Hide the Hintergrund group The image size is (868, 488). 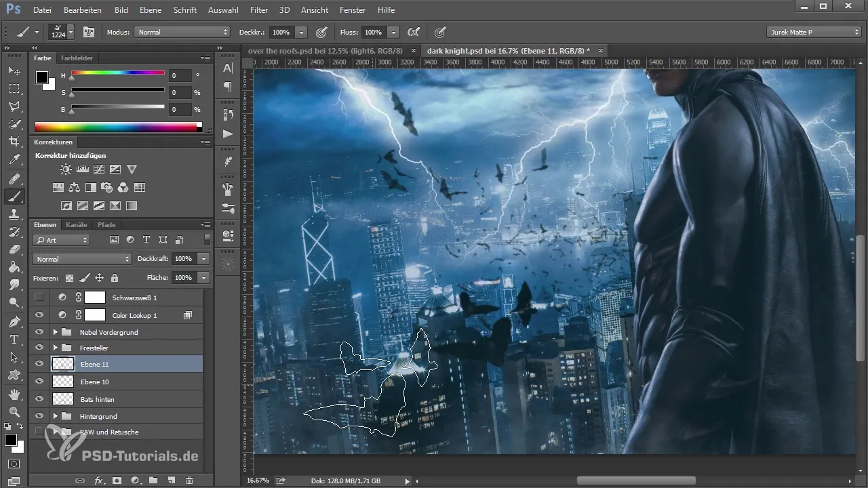coord(39,416)
